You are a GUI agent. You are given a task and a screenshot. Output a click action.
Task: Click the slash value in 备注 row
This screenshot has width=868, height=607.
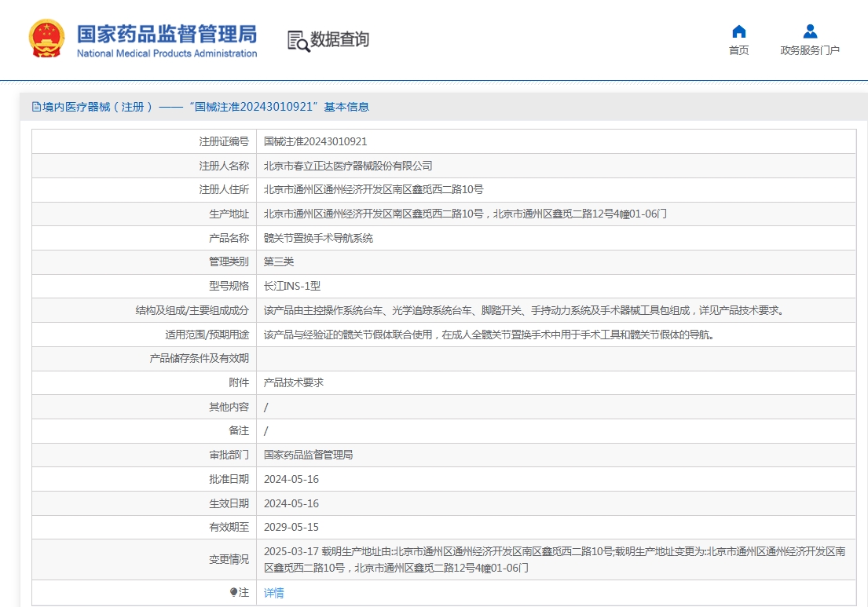point(266,431)
